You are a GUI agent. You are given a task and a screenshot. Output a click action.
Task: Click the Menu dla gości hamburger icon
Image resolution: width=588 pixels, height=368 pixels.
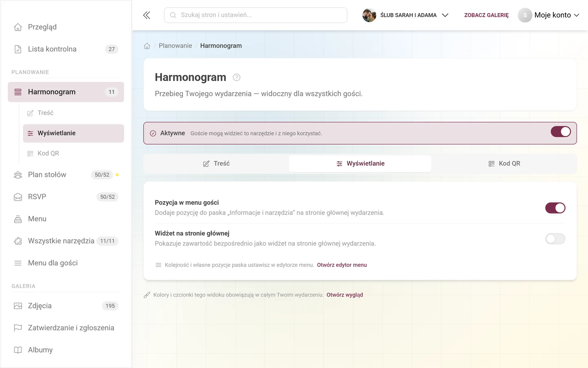(18, 263)
